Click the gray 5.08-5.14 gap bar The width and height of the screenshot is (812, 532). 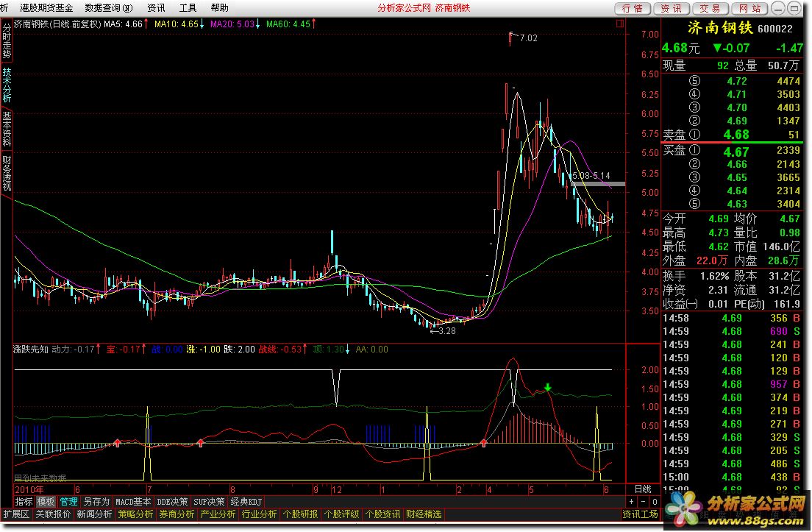tap(598, 183)
